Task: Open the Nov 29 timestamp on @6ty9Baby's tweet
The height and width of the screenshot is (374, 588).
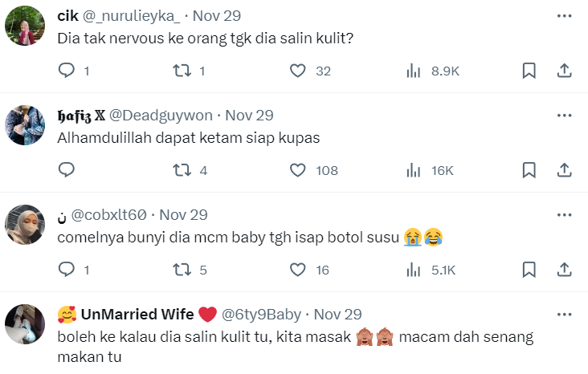Action: (x=337, y=314)
